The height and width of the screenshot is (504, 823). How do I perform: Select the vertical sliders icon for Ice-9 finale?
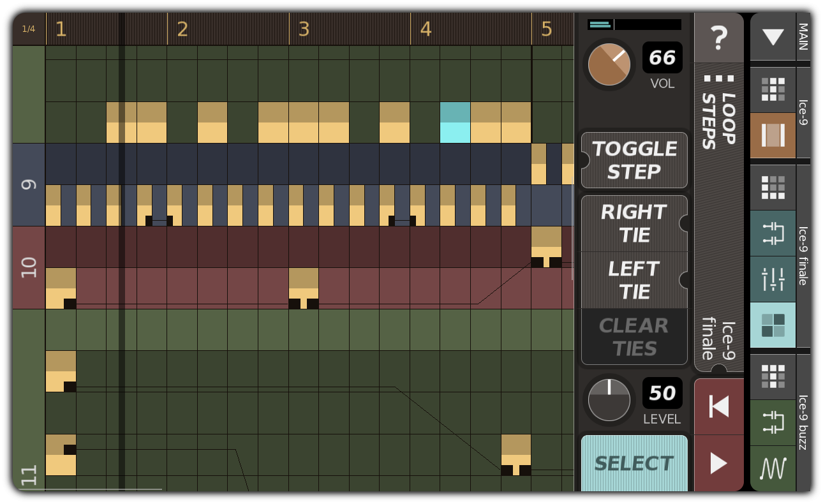(x=773, y=279)
